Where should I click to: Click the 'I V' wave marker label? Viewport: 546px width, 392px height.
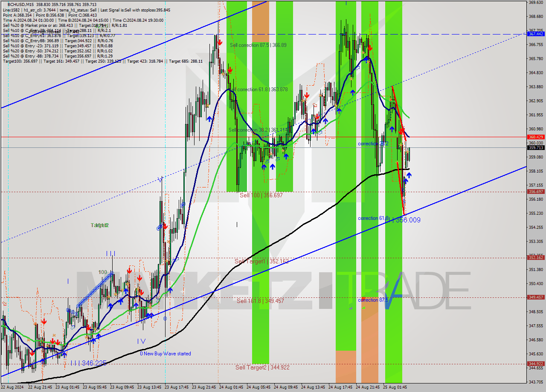click(x=141, y=341)
